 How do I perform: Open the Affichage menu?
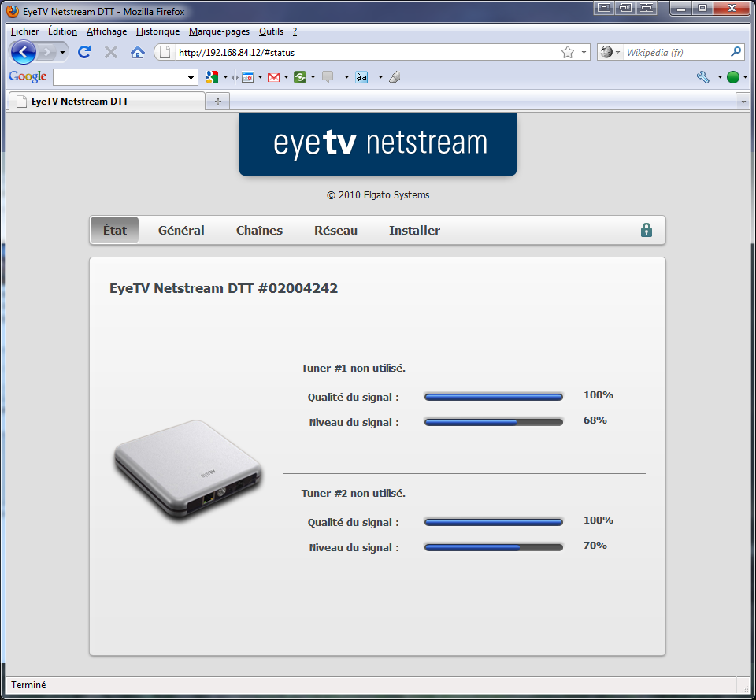pyautogui.click(x=106, y=31)
